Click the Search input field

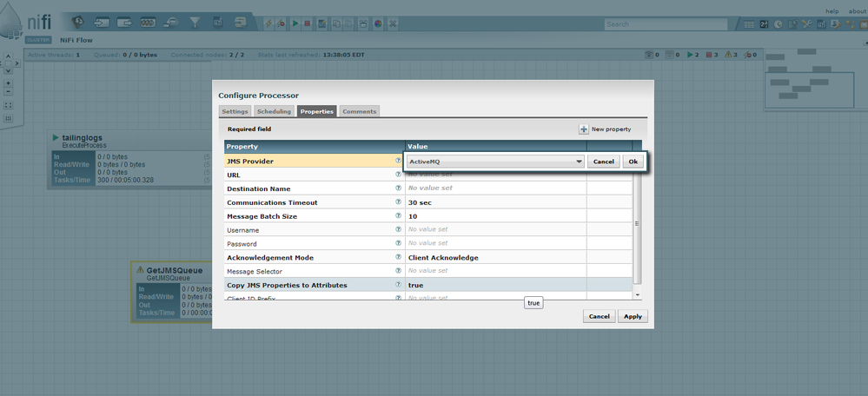[666, 24]
